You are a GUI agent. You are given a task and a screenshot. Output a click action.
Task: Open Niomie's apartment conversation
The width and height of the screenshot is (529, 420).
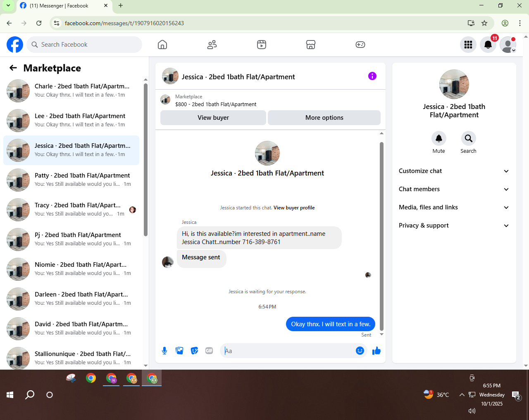click(x=71, y=269)
